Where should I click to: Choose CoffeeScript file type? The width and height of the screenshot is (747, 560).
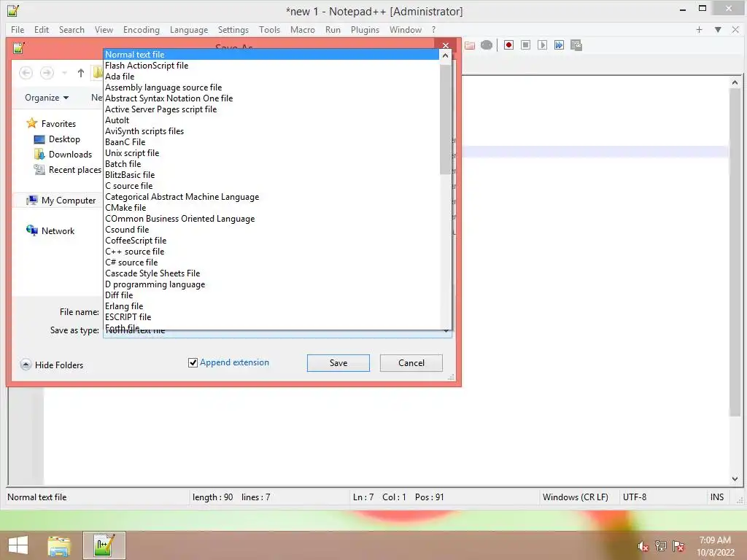point(271,241)
